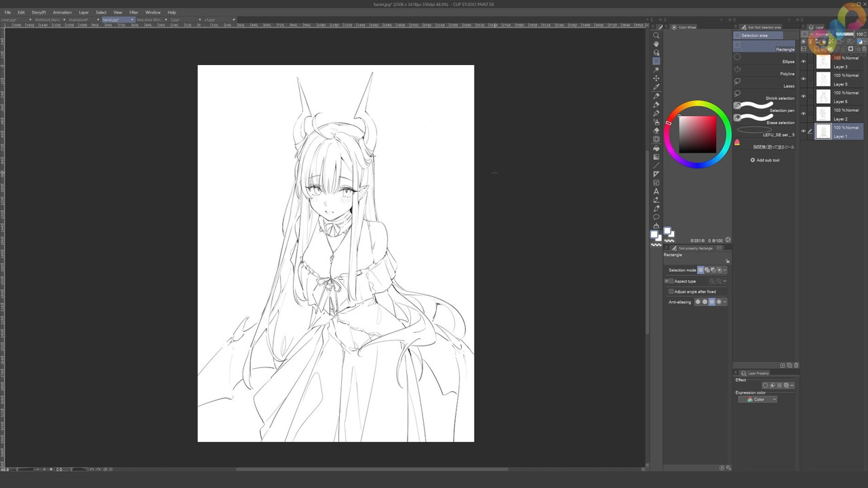Select the Auto select magic wand tool
868x488 pixels.
pyautogui.click(x=656, y=70)
